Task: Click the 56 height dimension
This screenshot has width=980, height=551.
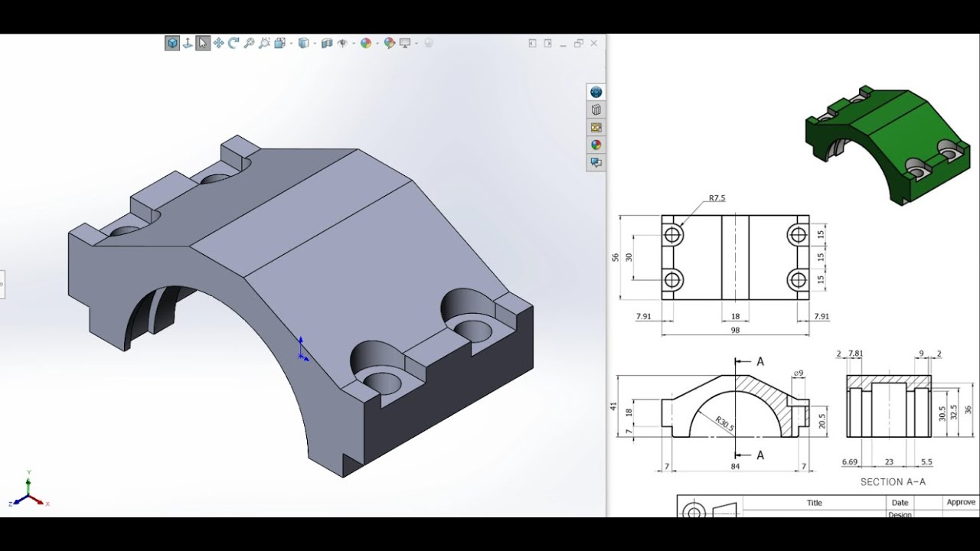Action: [615, 257]
